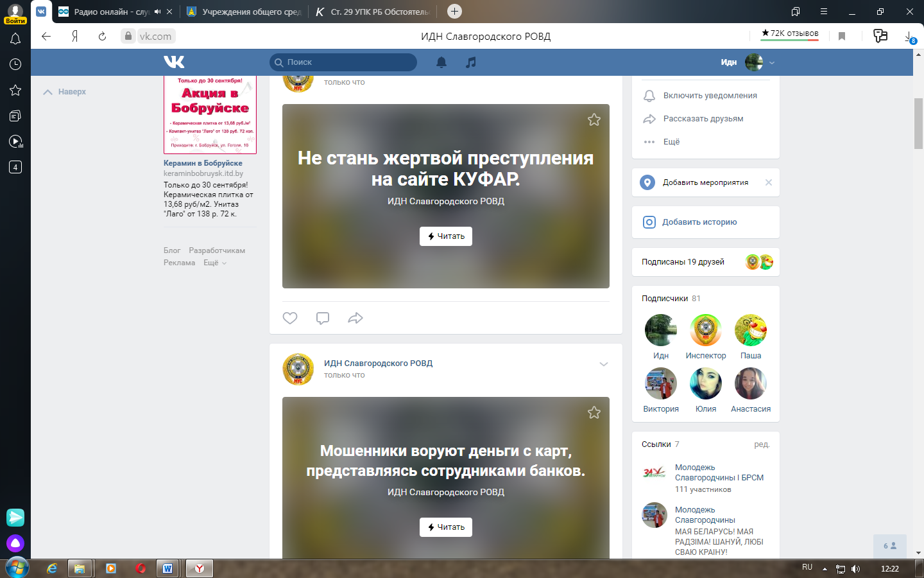924x578 pixels.
Task: Open collections icon in browser sidebar
Action: coord(15,116)
